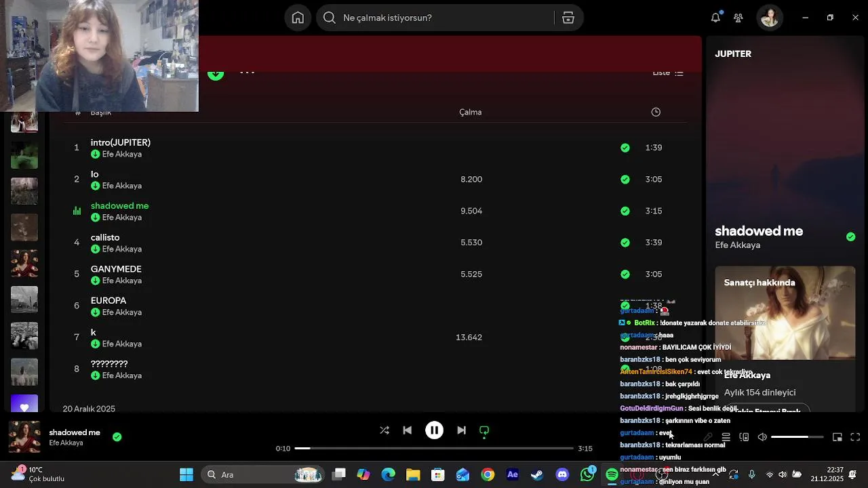Open the notifications bell

tap(715, 18)
